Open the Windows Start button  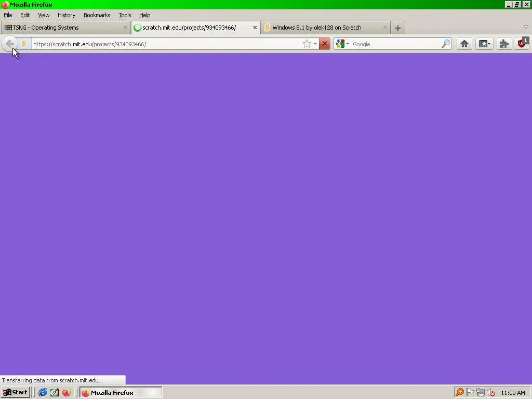coord(16,393)
